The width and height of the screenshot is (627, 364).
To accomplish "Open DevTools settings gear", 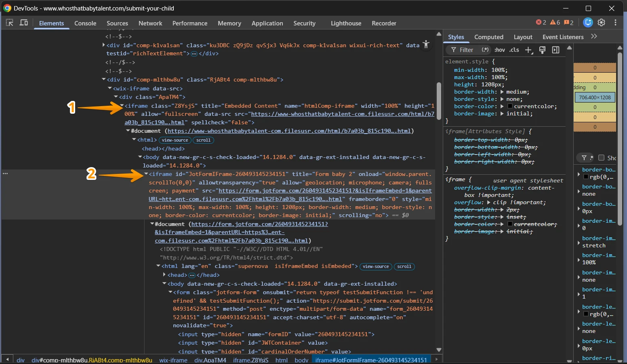I will 601,23.
